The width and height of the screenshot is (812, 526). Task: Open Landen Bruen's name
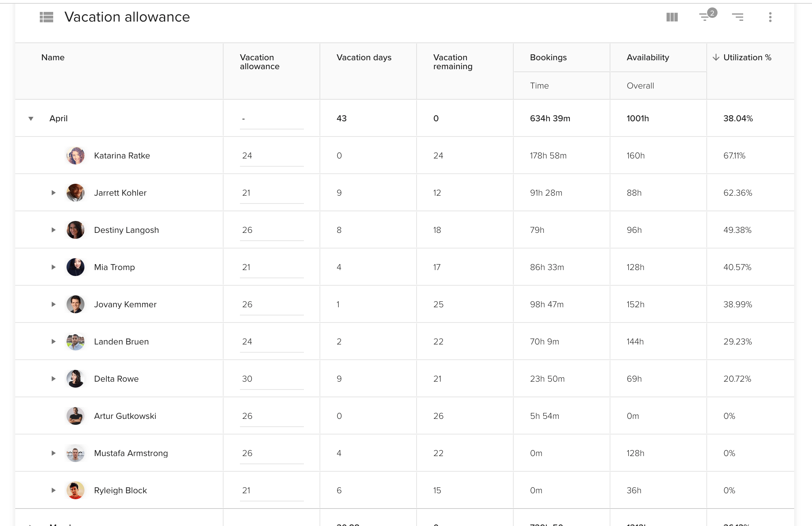click(x=121, y=341)
